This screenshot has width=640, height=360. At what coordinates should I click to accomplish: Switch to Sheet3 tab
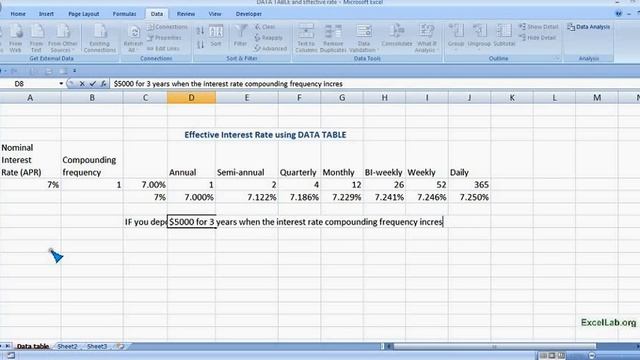point(97,346)
